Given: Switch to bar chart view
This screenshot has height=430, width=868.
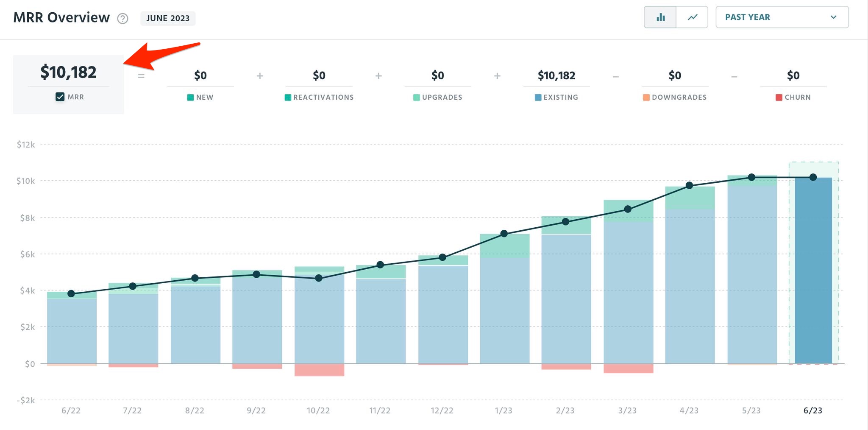Looking at the screenshot, I should click(x=660, y=17).
